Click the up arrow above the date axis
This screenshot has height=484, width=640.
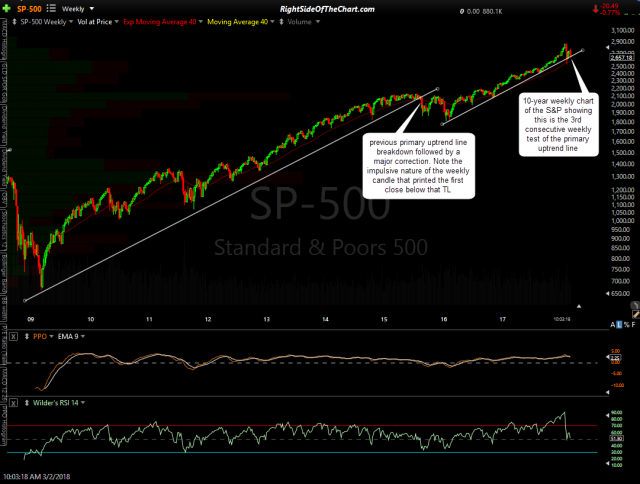coord(579,306)
